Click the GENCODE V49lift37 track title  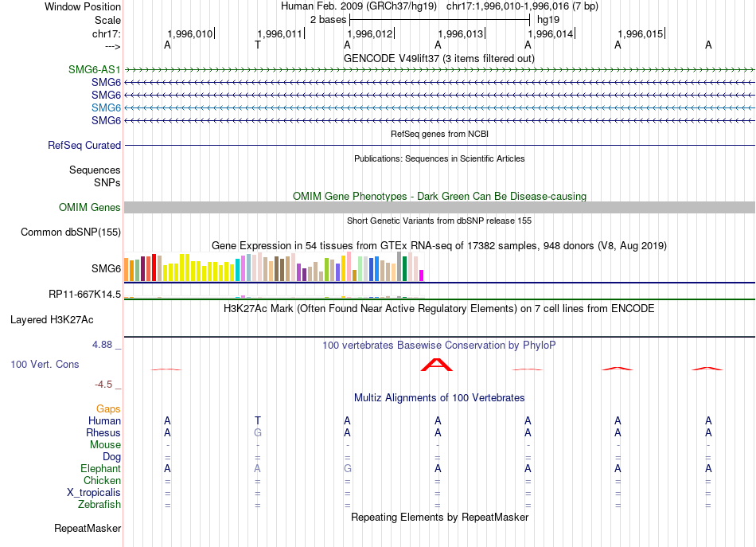coord(438,58)
